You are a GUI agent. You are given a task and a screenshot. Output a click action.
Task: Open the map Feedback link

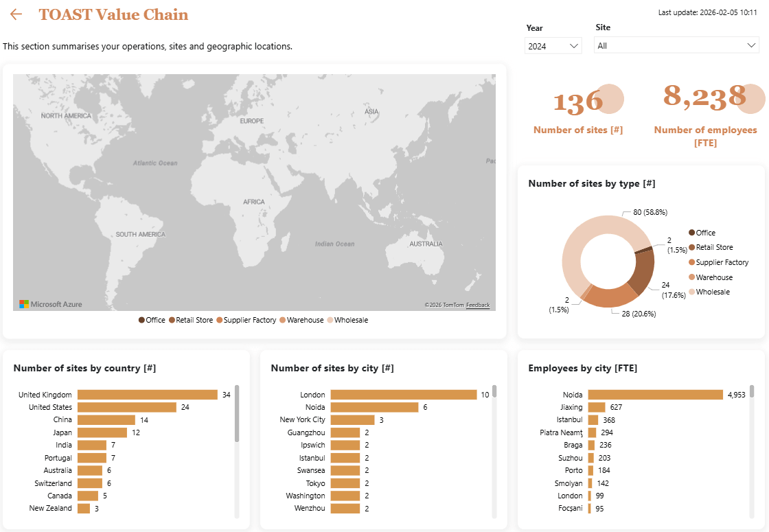pos(478,305)
